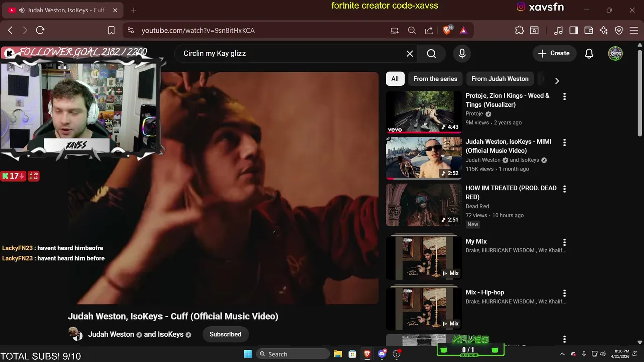Open options for Protoje Weed & Tings video
The height and width of the screenshot is (362, 644).
pyautogui.click(x=565, y=96)
